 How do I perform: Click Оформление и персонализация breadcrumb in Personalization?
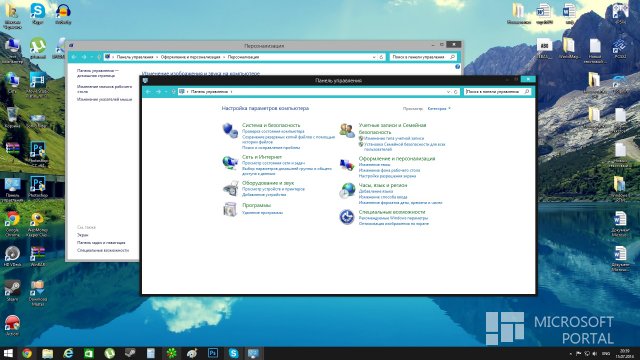tap(190, 57)
